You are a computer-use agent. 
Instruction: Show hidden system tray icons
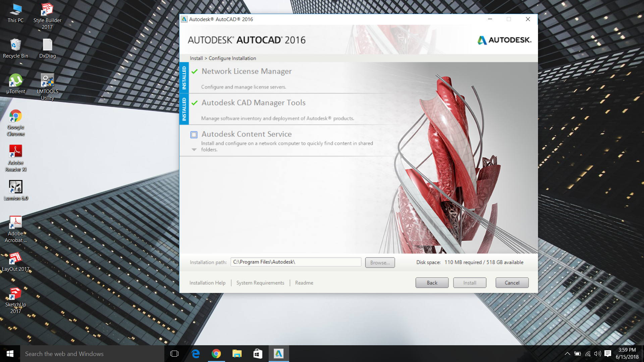[x=567, y=354]
